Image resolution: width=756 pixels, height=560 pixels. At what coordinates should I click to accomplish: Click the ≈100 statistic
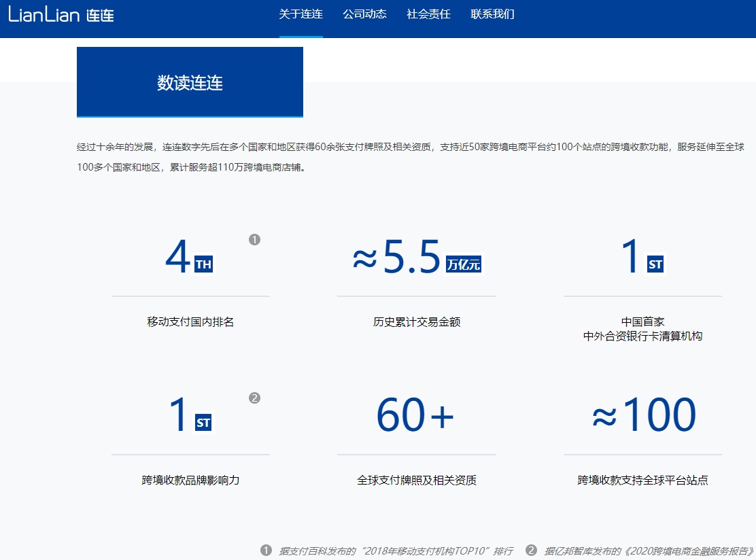coord(644,415)
